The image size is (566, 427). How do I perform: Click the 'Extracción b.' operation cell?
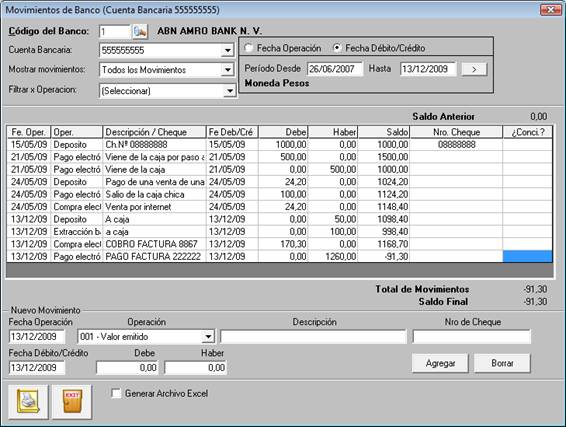[77, 232]
